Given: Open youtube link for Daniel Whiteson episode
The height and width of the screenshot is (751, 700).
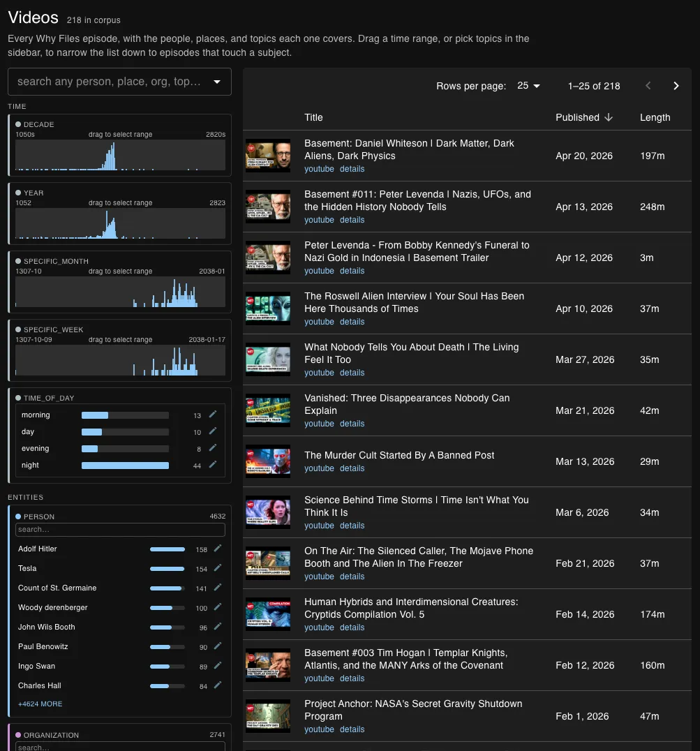Looking at the screenshot, I should (x=320, y=169).
